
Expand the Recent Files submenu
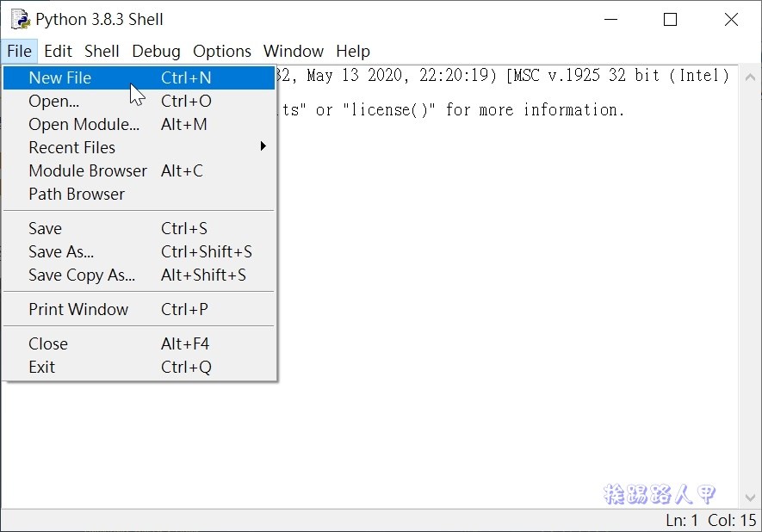tap(139, 148)
